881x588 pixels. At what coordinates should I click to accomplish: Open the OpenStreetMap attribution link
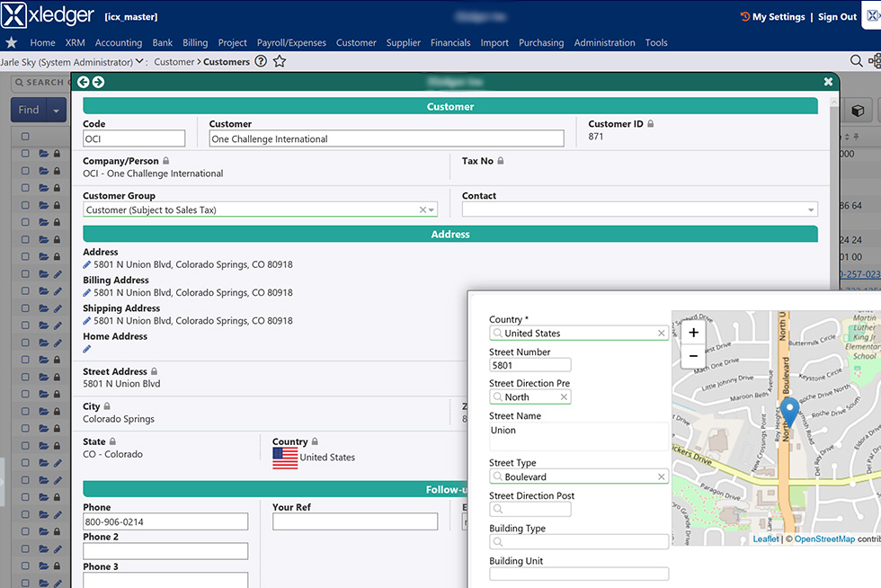click(x=824, y=539)
